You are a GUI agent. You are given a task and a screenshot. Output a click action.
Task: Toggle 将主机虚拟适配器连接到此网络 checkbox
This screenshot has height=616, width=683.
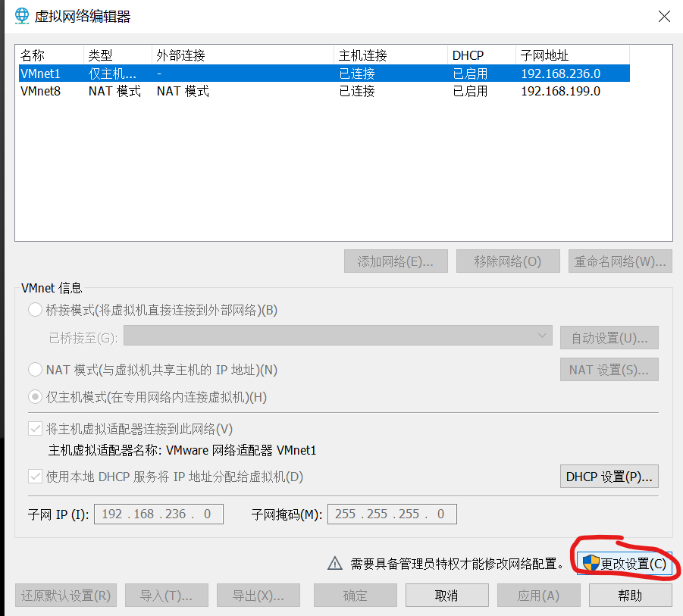click(35, 429)
